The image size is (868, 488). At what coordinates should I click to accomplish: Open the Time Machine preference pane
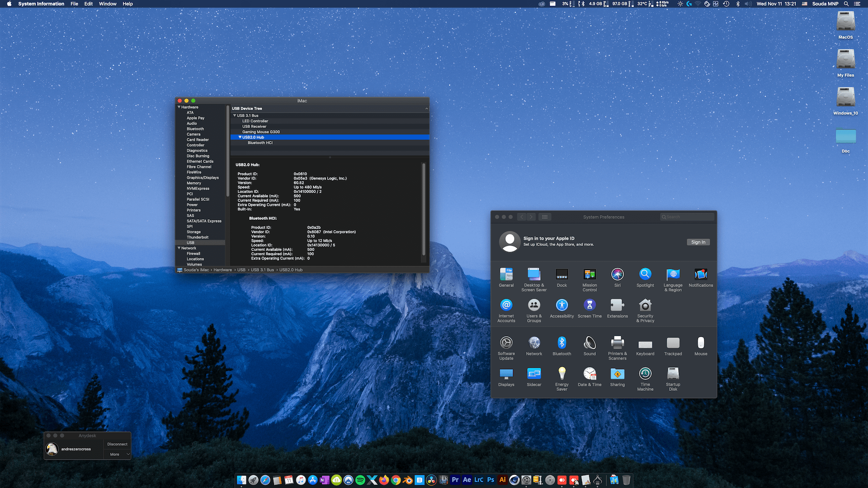pyautogui.click(x=645, y=374)
